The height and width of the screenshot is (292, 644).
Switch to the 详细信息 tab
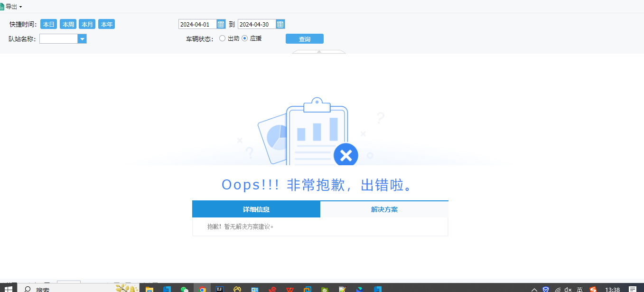click(x=256, y=209)
